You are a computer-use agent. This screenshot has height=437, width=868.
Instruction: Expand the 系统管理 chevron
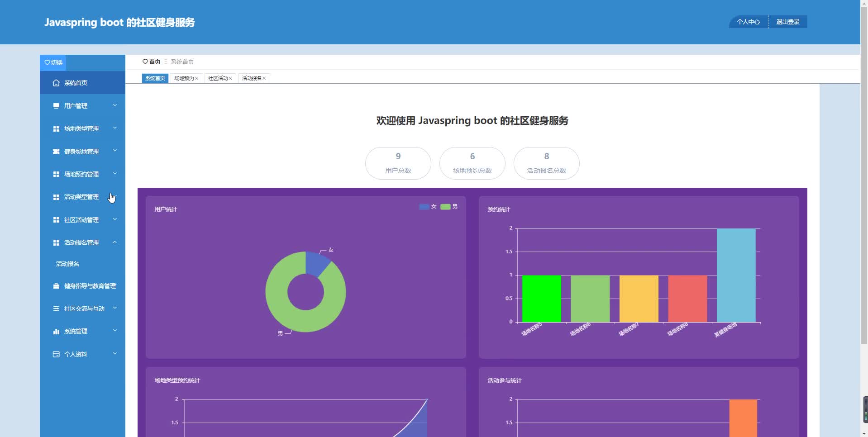(115, 331)
